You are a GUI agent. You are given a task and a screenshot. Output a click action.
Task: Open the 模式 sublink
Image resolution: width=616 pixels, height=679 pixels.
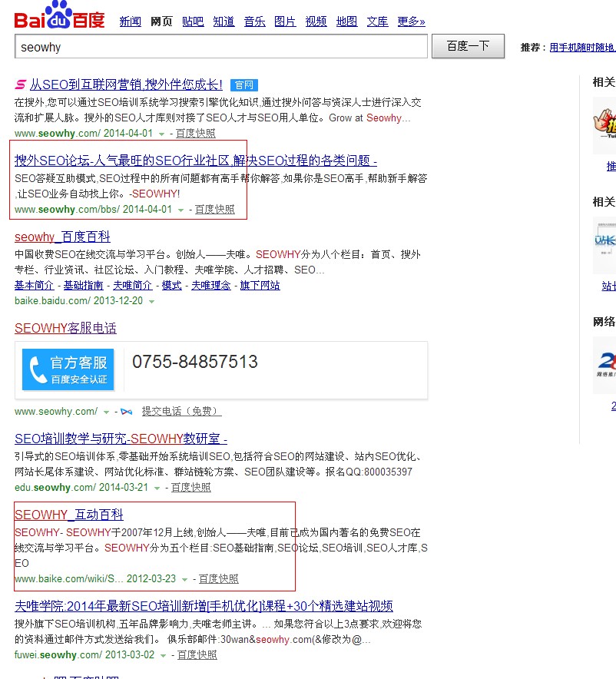172,286
